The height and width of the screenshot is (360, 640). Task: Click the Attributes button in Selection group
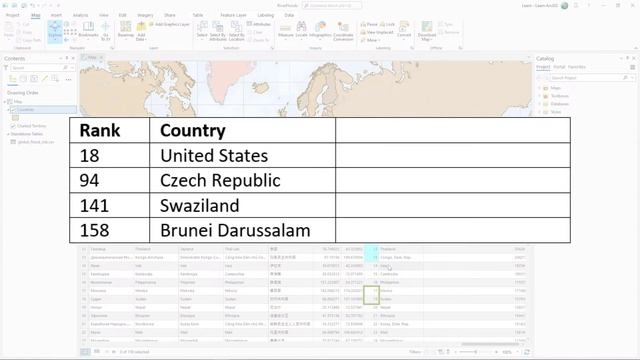(x=259, y=24)
